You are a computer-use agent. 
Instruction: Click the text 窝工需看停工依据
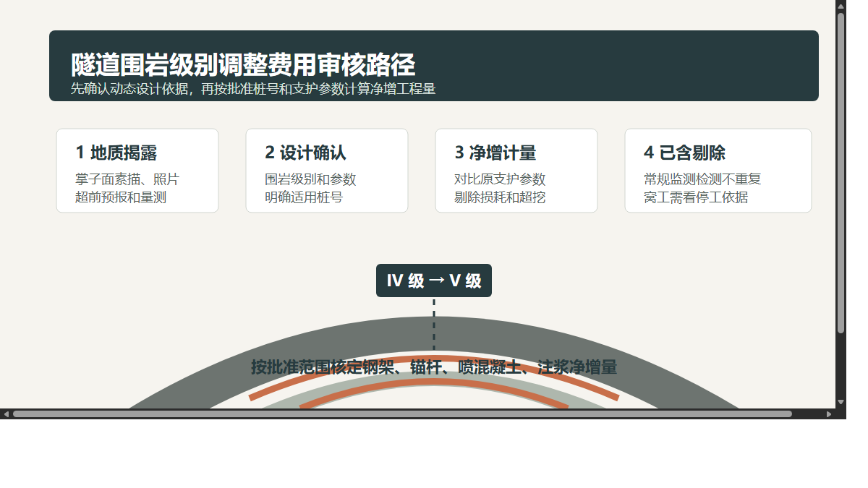[696, 197]
